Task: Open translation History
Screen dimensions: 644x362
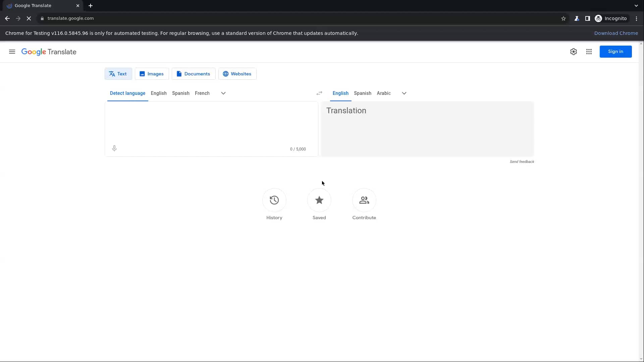Action: point(274,204)
